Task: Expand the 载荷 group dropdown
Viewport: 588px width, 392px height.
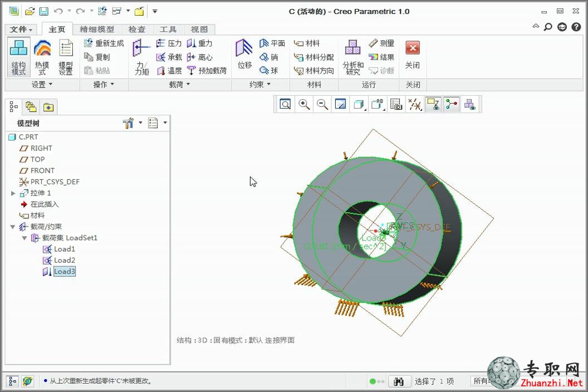Action: (x=179, y=85)
